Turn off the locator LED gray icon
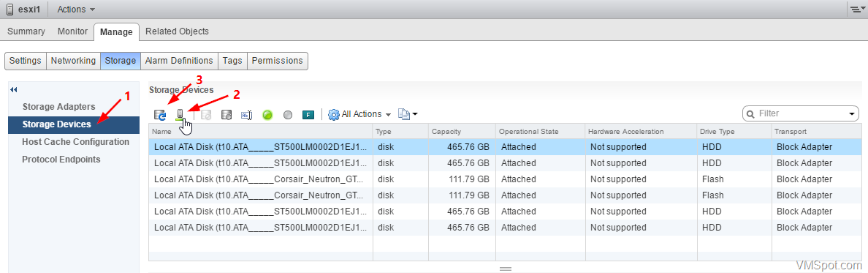The width and height of the screenshot is (868, 273). tap(287, 115)
